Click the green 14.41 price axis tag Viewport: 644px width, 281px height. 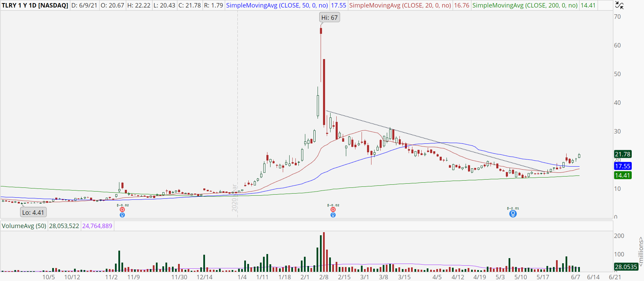click(x=623, y=175)
